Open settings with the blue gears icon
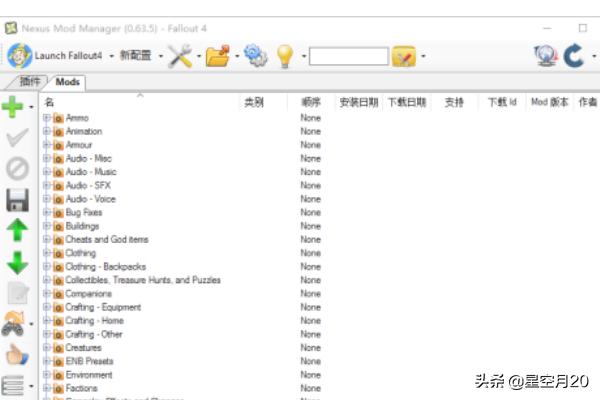The height and width of the screenshot is (400, 600). (x=256, y=55)
